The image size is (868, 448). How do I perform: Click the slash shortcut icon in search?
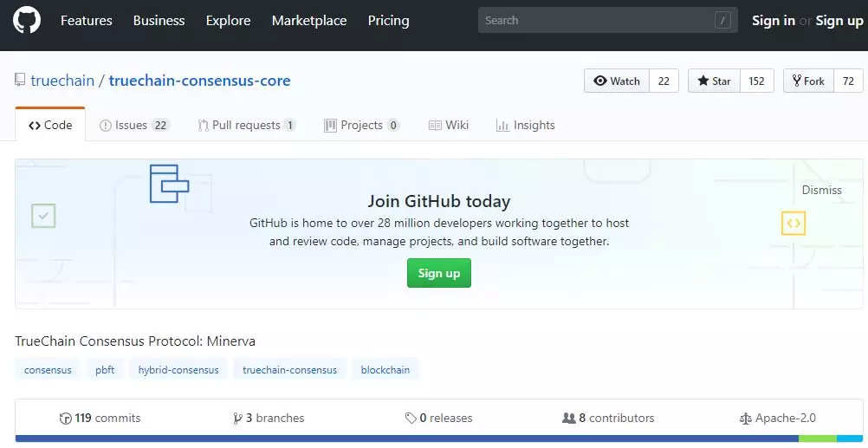722,21
